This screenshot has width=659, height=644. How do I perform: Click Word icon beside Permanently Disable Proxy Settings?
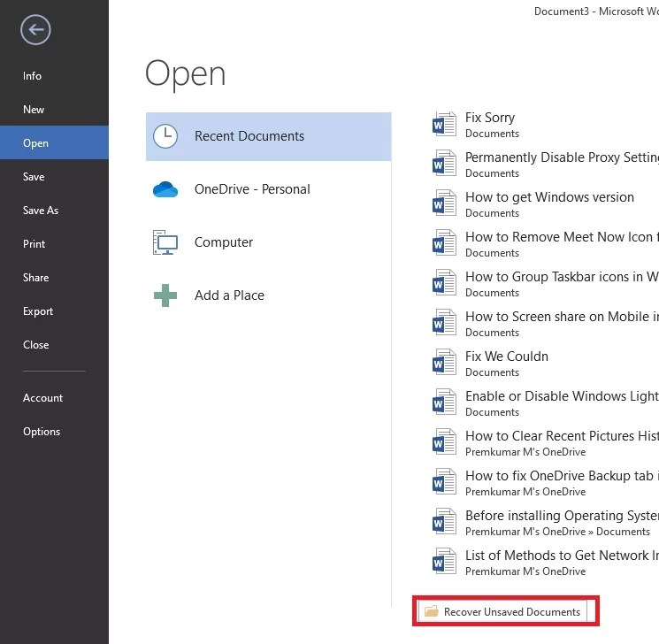coord(444,164)
